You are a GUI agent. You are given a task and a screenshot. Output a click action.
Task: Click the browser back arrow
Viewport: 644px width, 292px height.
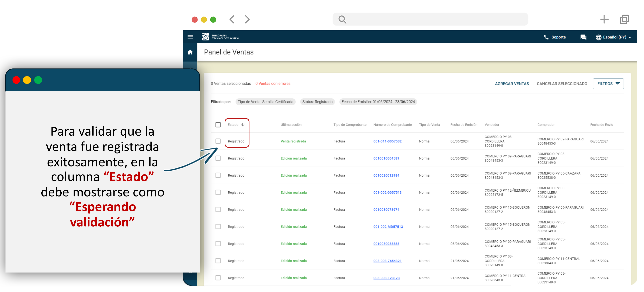click(232, 19)
